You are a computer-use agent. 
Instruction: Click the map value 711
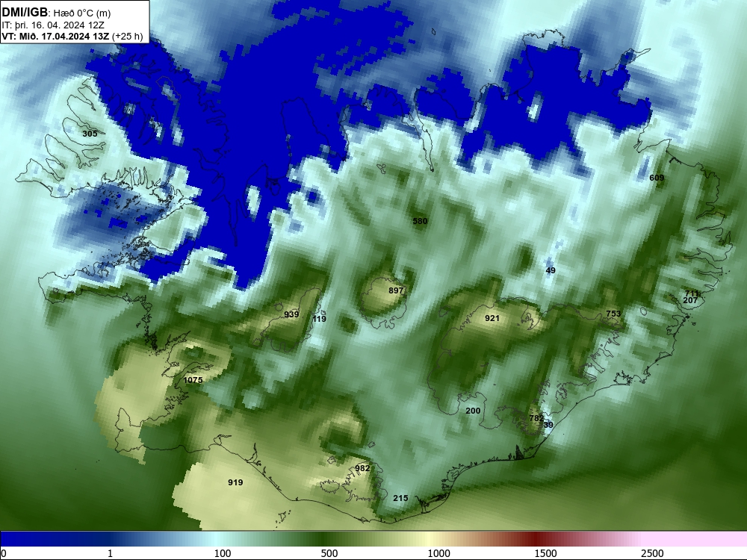691,293
